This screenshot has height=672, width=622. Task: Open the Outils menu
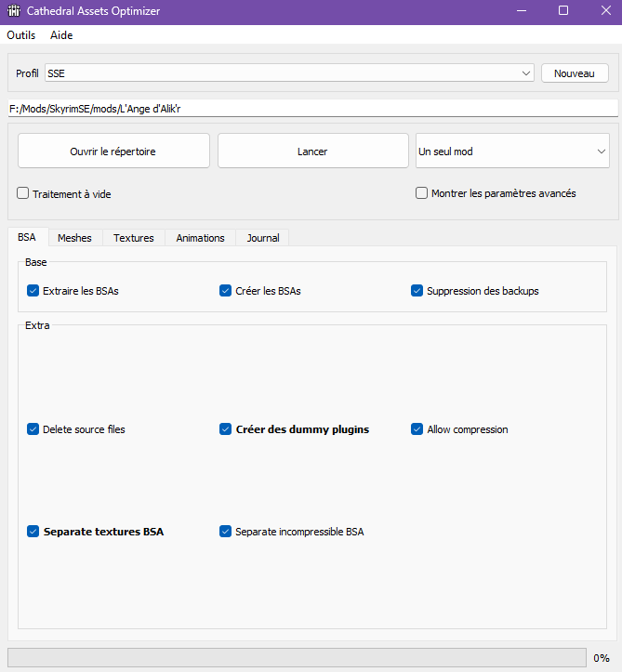click(x=21, y=35)
